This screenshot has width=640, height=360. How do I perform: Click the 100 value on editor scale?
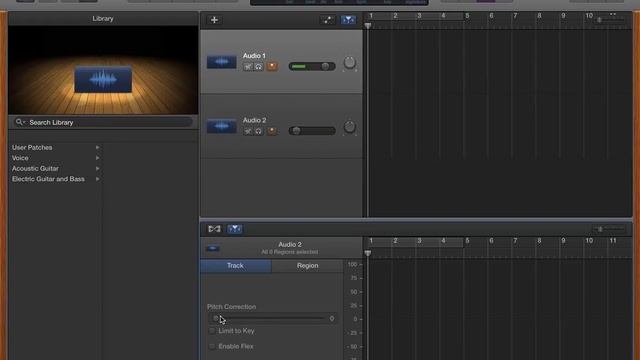click(x=352, y=264)
